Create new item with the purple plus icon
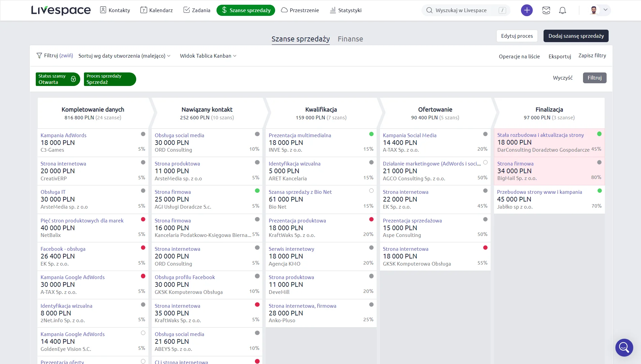Image resolution: width=641 pixels, height=364 pixels. (x=526, y=10)
